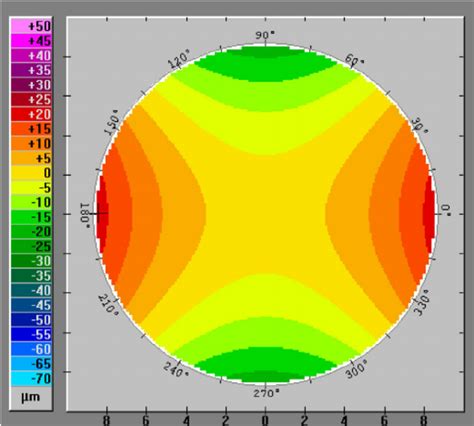Select the +10 orange legend swatch

coord(31,143)
